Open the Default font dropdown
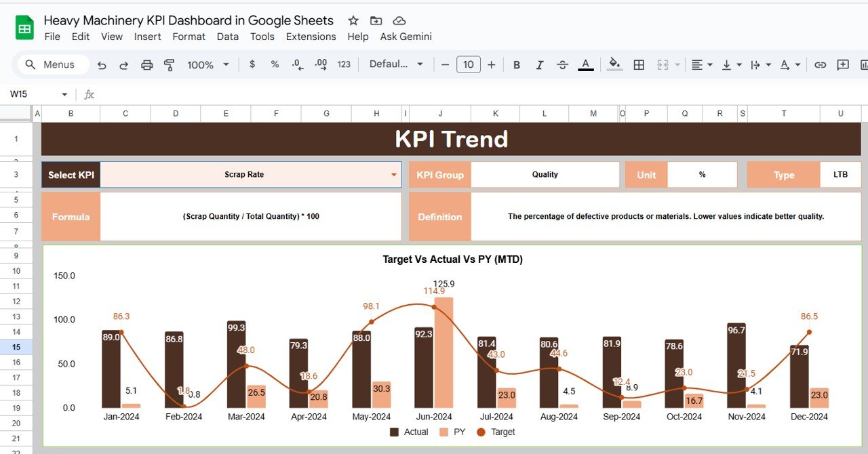 397,64
